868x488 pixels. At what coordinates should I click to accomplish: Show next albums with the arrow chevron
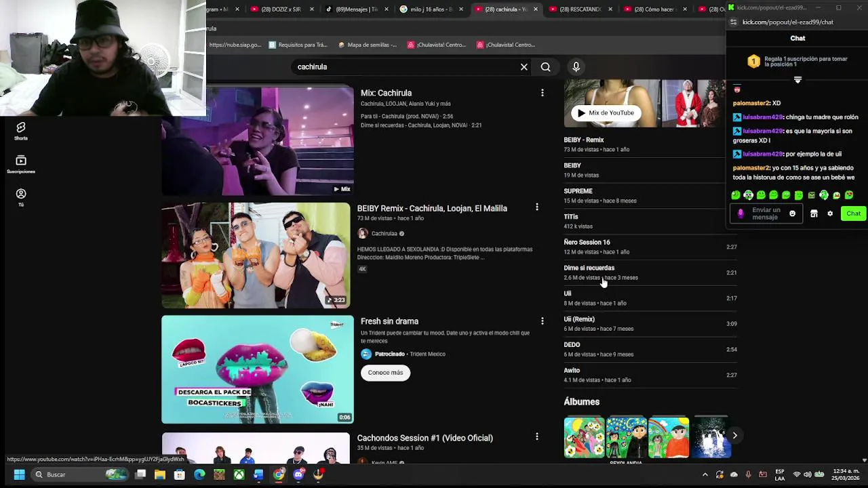point(734,435)
